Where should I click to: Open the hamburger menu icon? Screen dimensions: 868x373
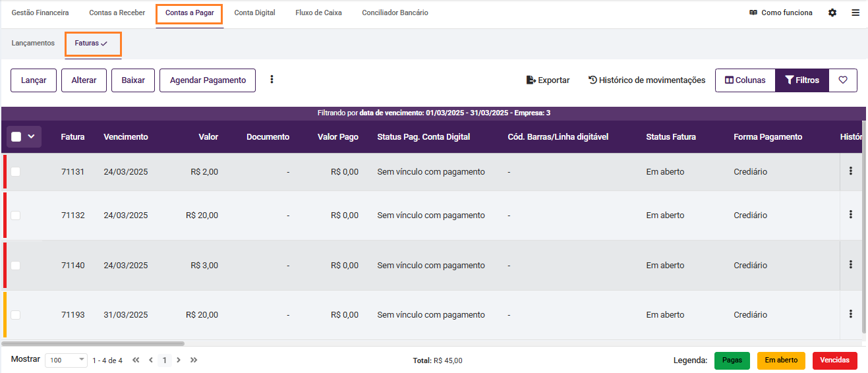855,13
